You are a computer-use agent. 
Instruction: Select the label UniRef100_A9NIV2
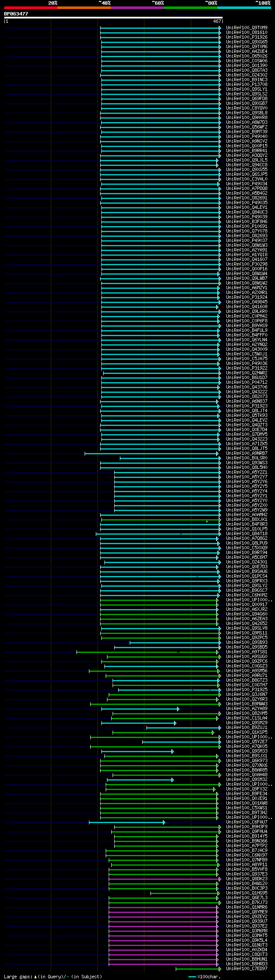247,141
